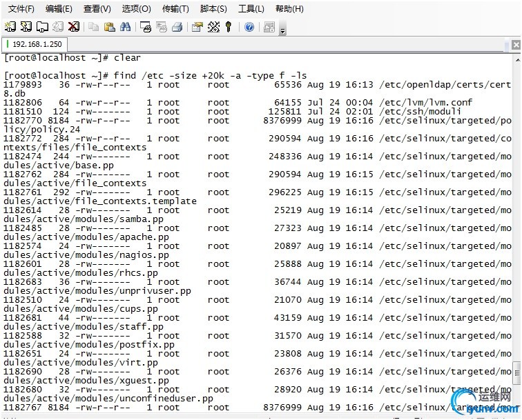
Task: Click 'dules/active/modules/samba.pp' text
Action: [x=84, y=219]
